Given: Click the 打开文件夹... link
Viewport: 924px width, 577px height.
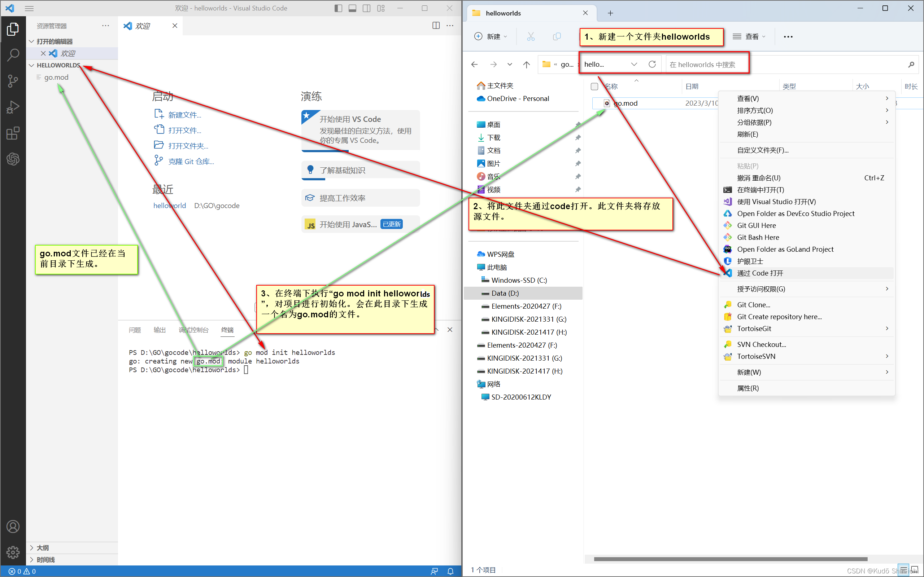Looking at the screenshot, I should coord(188,146).
